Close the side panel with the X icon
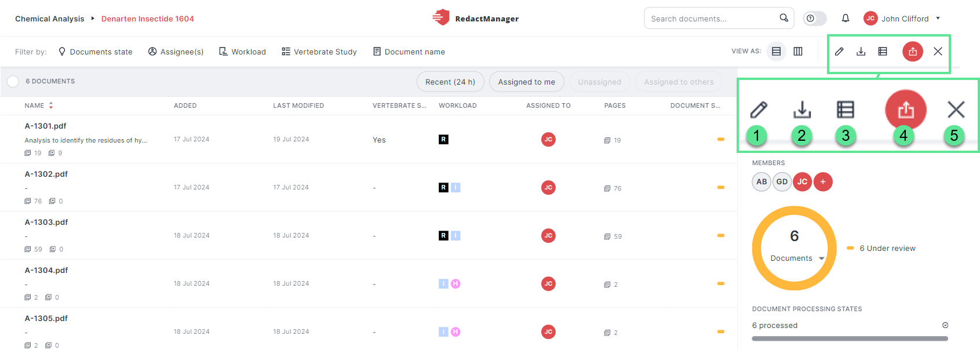The height and width of the screenshot is (350, 980). point(938,52)
